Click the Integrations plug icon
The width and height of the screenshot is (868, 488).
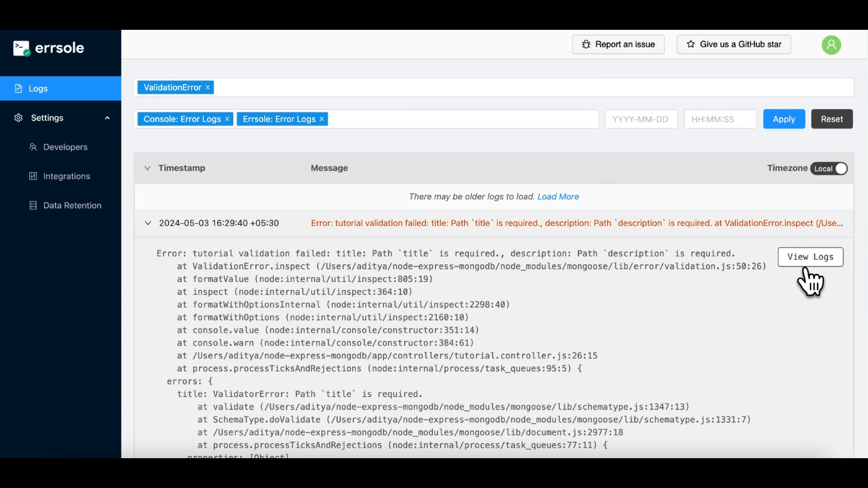[x=33, y=176]
